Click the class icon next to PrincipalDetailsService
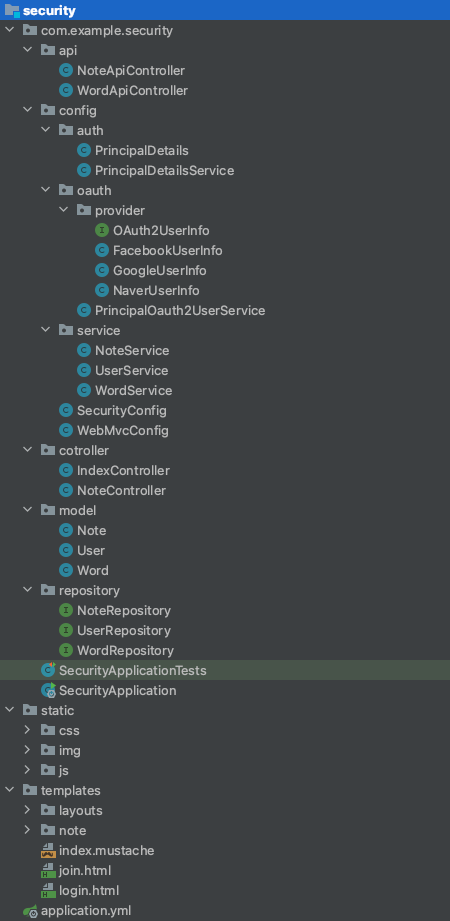Viewport: 450px width, 921px height. pyautogui.click(x=85, y=170)
